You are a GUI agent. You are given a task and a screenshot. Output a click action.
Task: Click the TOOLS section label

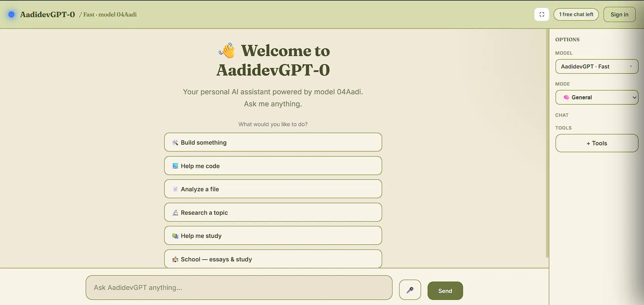pyautogui.click(x=563, y=128)
